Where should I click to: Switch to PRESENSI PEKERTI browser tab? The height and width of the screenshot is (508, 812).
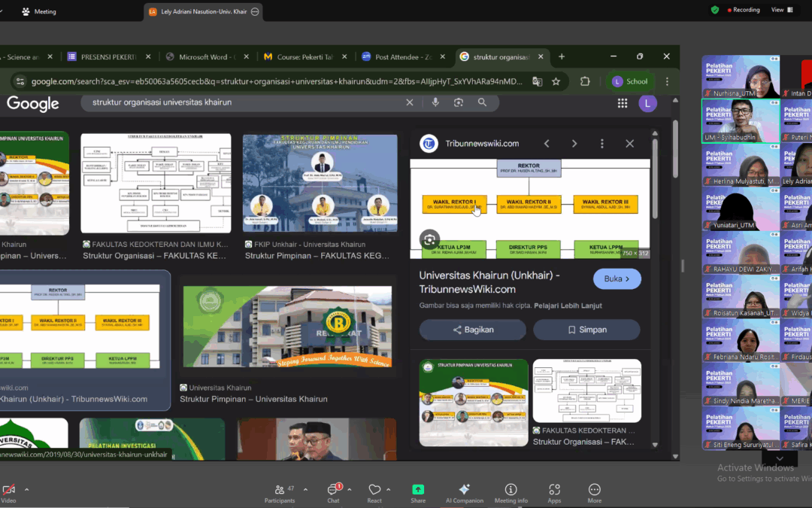click(109, 57)
